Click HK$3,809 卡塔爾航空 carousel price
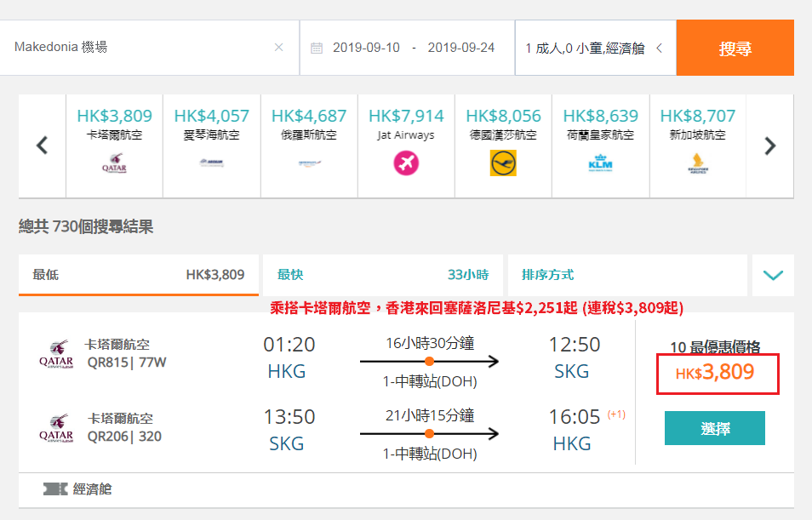Screen dimensions: 812x520 click(114, 116)
